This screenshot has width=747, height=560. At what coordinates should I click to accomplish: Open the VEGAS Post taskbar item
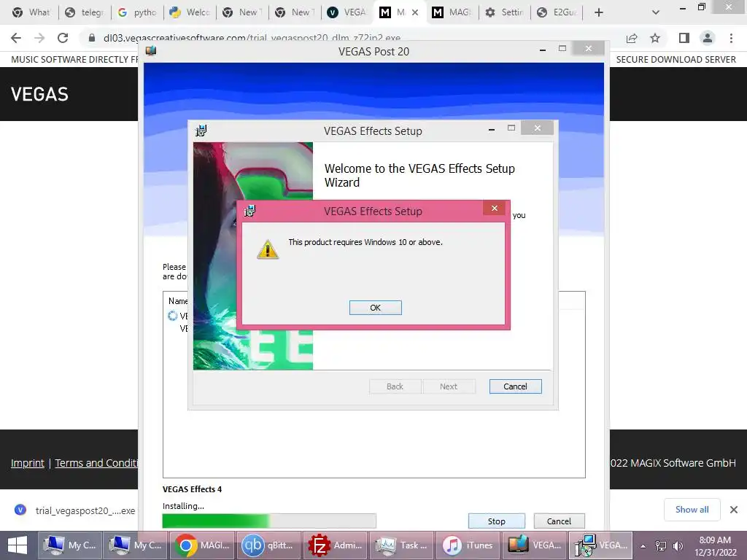point(533,545)
